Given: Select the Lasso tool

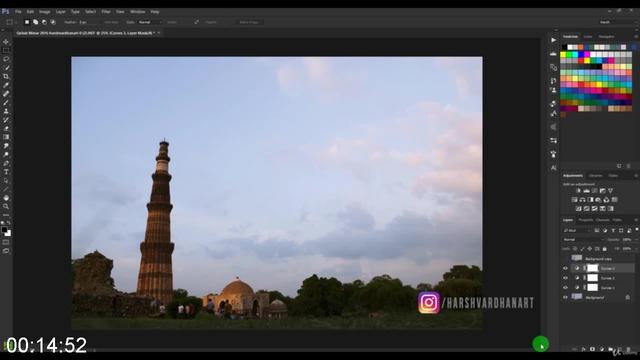Looking at the screenshot, I should (6, 59).
